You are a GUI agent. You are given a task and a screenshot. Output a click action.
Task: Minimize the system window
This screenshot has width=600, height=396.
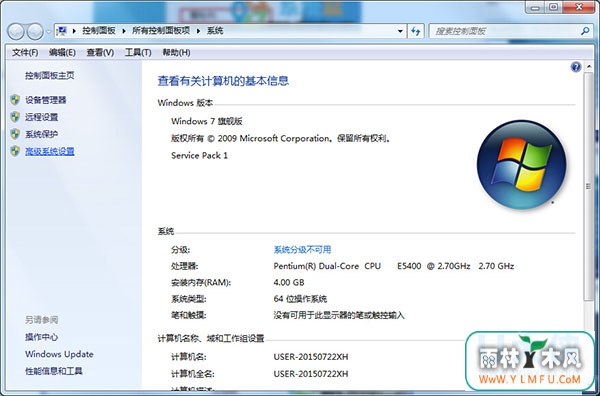[536, 7]
